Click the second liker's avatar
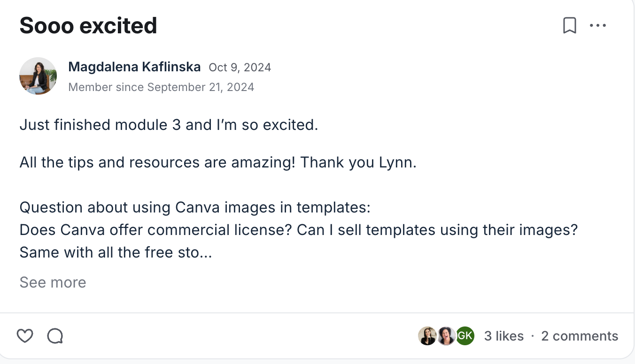 pyautogui.click(x=446, y=336)
